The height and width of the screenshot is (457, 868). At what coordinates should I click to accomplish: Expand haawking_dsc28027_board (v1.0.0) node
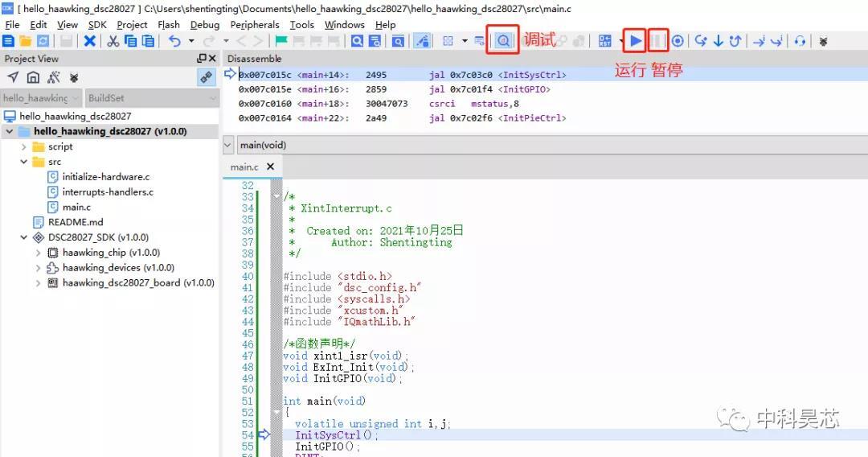point(39,282)
